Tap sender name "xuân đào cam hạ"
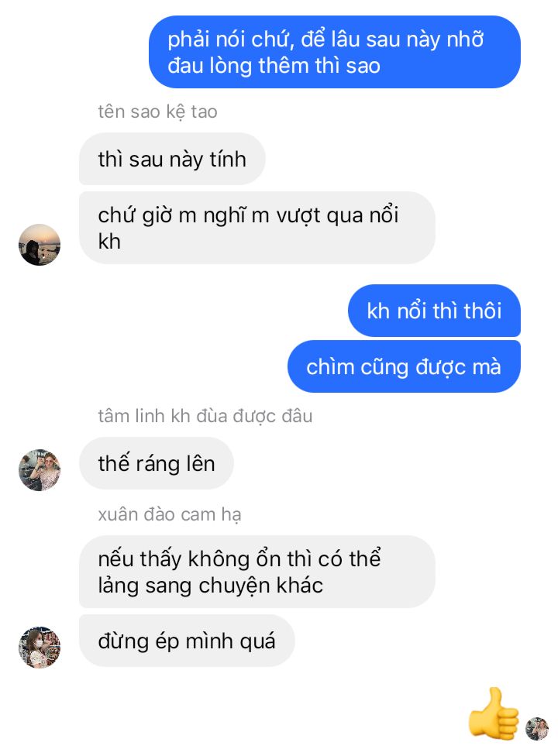Image resolution: width=558 pixels, height=756 pixels. [x=169, y=514]
